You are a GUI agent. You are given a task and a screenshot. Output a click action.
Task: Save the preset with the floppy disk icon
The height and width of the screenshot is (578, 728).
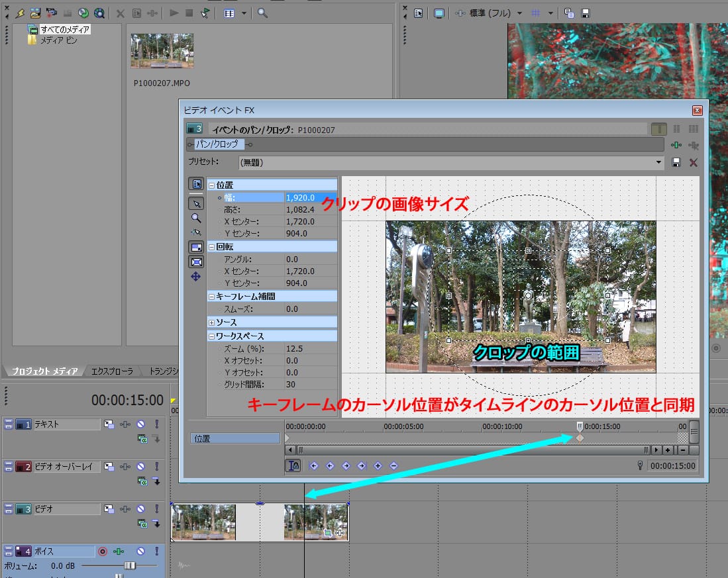(x=676, y=162)
